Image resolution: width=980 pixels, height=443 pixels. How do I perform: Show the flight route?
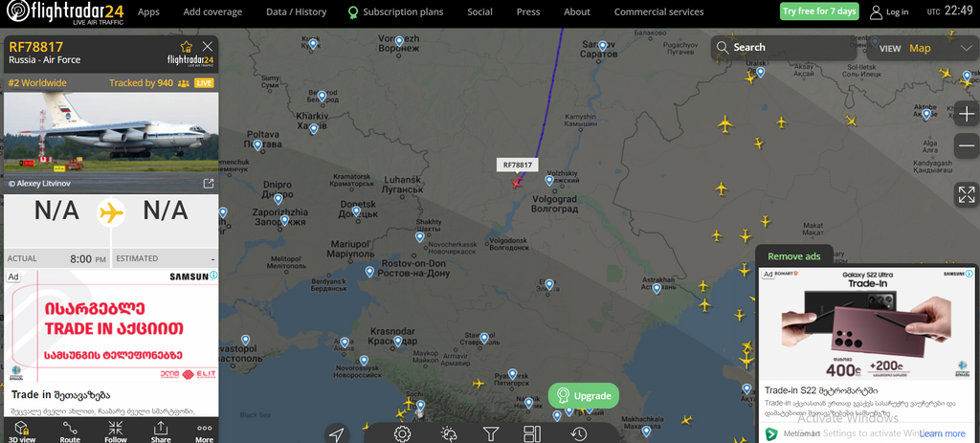(x=69, y=432)
